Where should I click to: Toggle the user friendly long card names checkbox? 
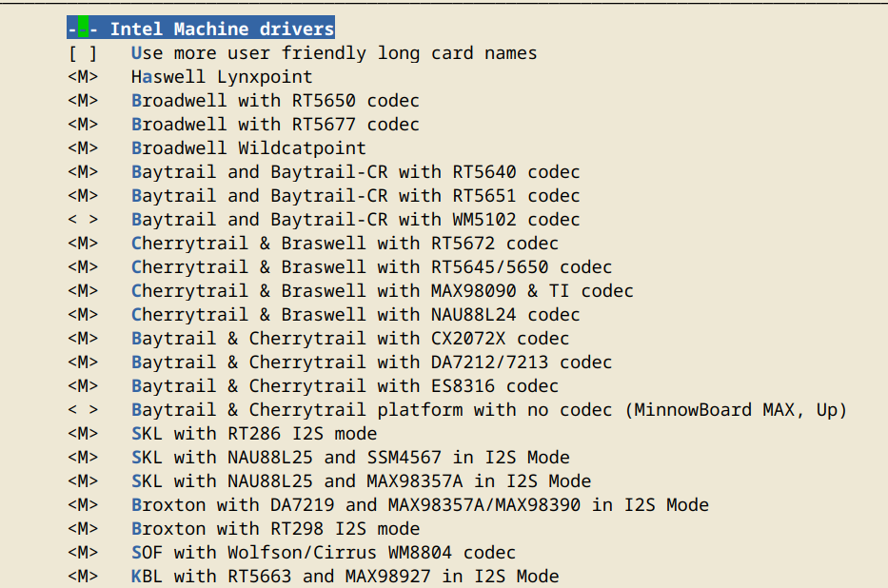[83, 53]
